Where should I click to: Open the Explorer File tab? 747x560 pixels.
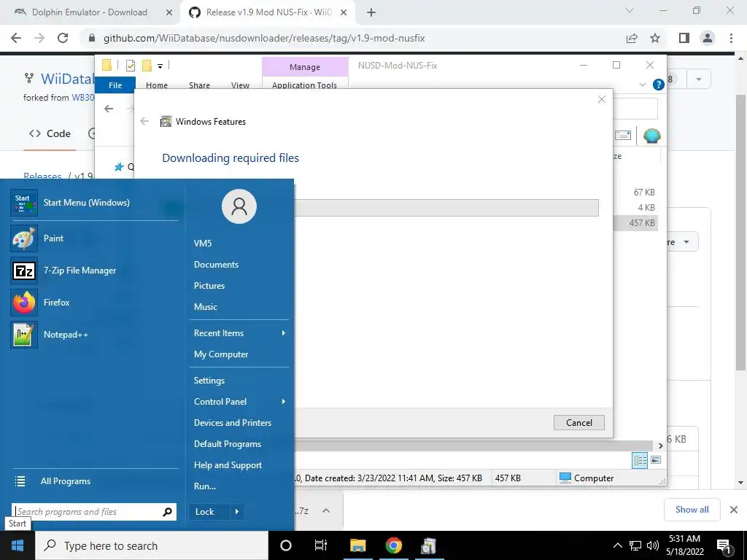point(115,85)
